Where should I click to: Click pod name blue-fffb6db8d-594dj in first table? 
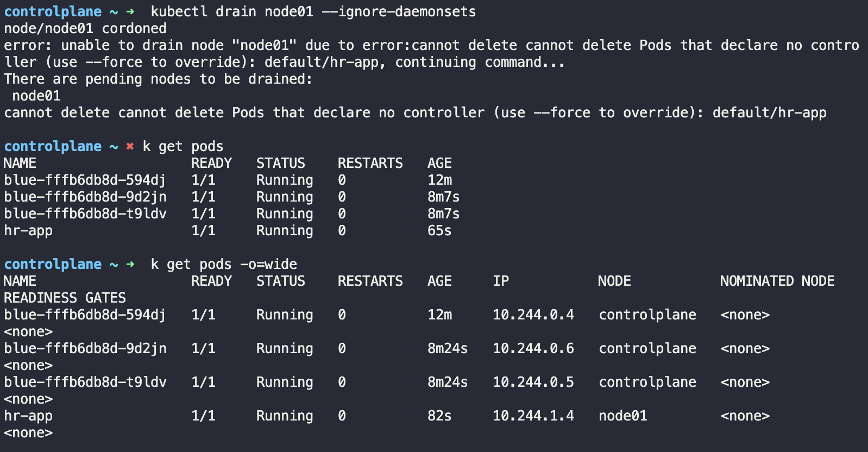(x=85, y=180)
